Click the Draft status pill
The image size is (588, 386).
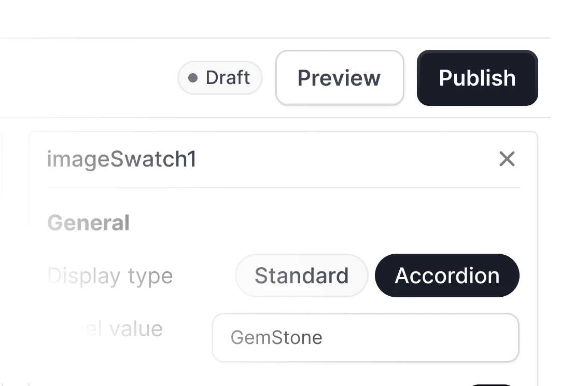(x=220, y=78)
